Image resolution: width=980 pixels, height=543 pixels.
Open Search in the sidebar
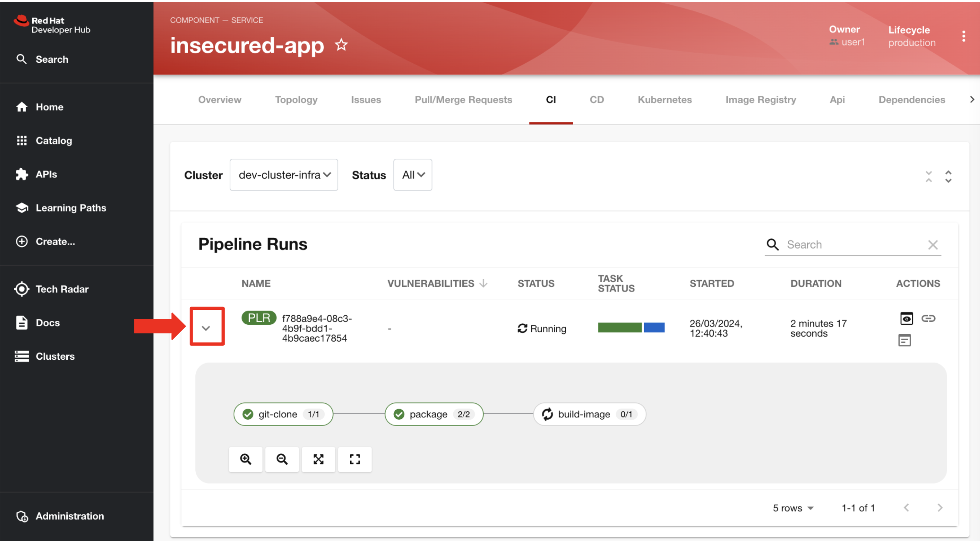[43, 59]
